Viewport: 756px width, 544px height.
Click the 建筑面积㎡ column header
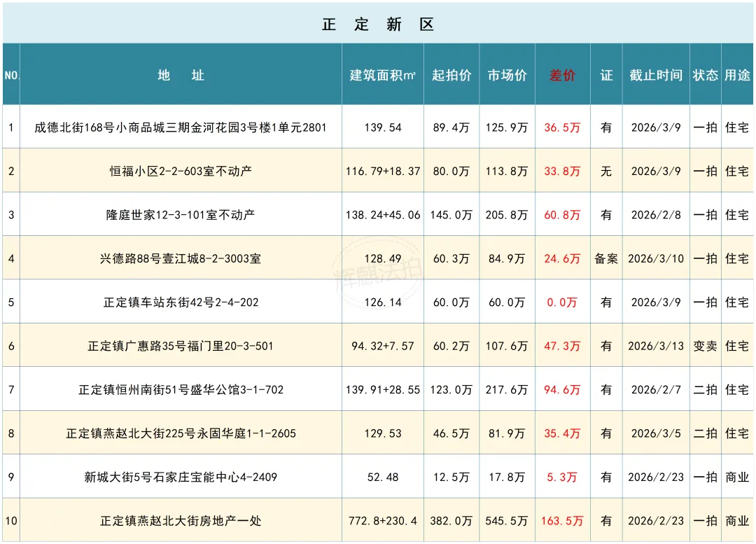pos(383,75)
